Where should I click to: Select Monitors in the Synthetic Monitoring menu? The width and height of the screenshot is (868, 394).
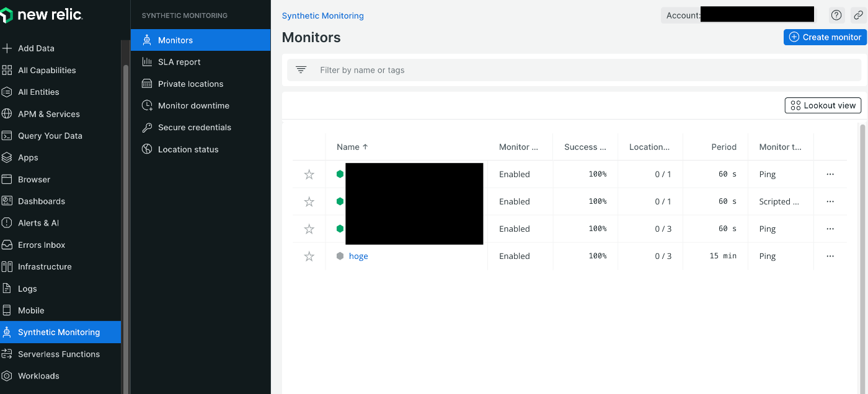click(201, 40)
